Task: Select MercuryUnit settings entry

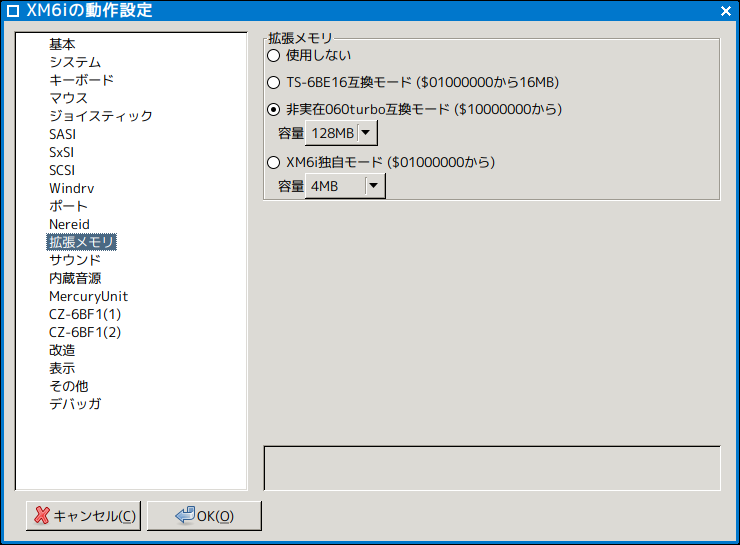Action: 88,296
